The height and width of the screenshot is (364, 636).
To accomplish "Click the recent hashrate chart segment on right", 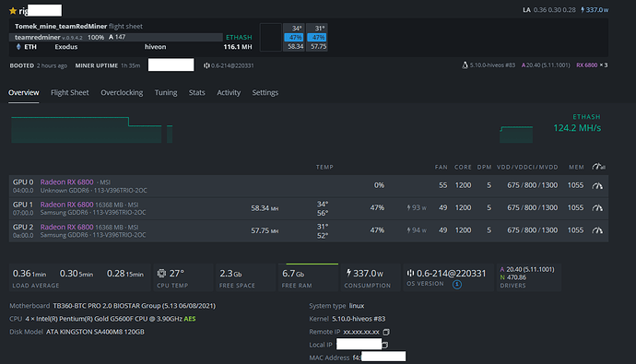I will (516, 135).
